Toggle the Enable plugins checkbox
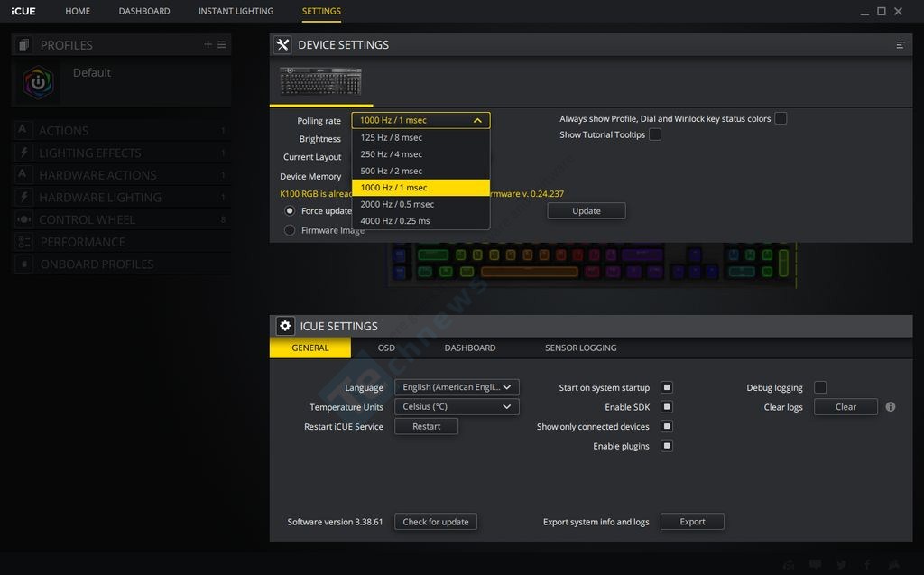 click(667, 446)
